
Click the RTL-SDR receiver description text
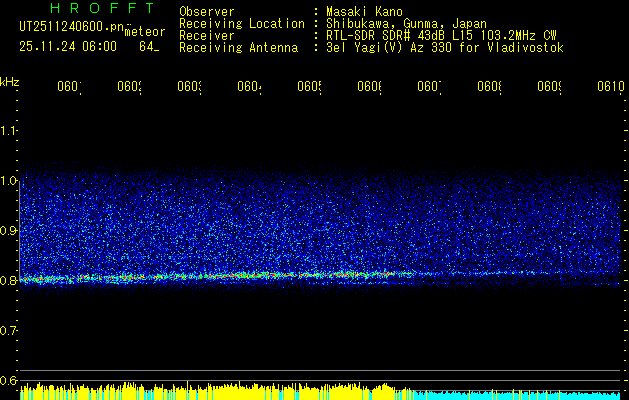[441, 36]
